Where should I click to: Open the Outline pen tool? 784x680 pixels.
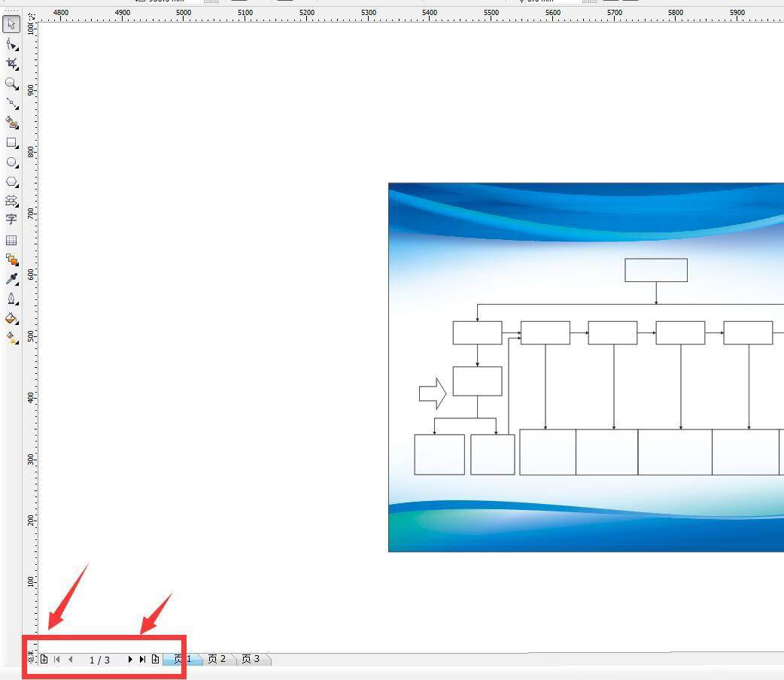pyautogui.click(x=11, y=299)
